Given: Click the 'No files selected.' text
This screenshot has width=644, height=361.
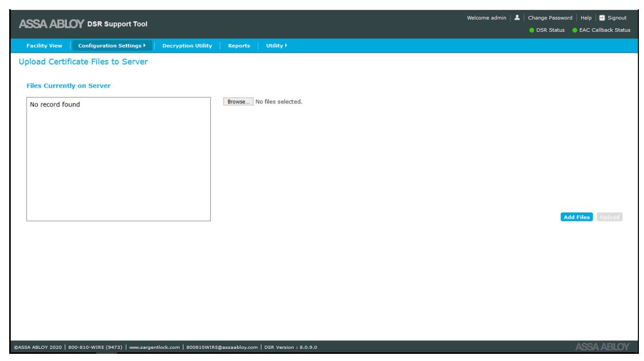Looking at the screenshot, I should click(279, 101).
